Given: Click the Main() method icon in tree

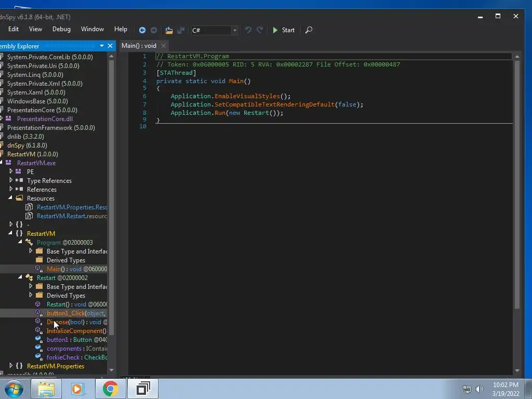Looking at the screenshot, I should click(39, 269).
